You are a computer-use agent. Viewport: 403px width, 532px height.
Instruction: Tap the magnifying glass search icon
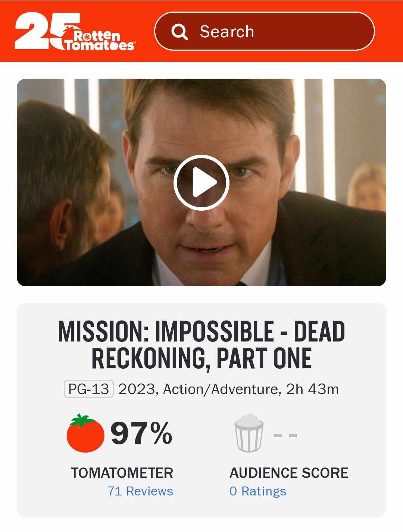179,32
